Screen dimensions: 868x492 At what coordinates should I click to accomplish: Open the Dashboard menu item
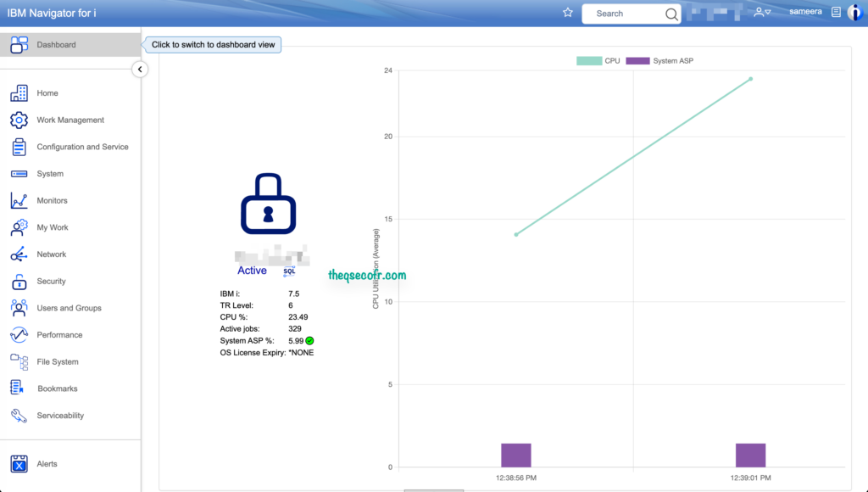[x=70, y=45]
